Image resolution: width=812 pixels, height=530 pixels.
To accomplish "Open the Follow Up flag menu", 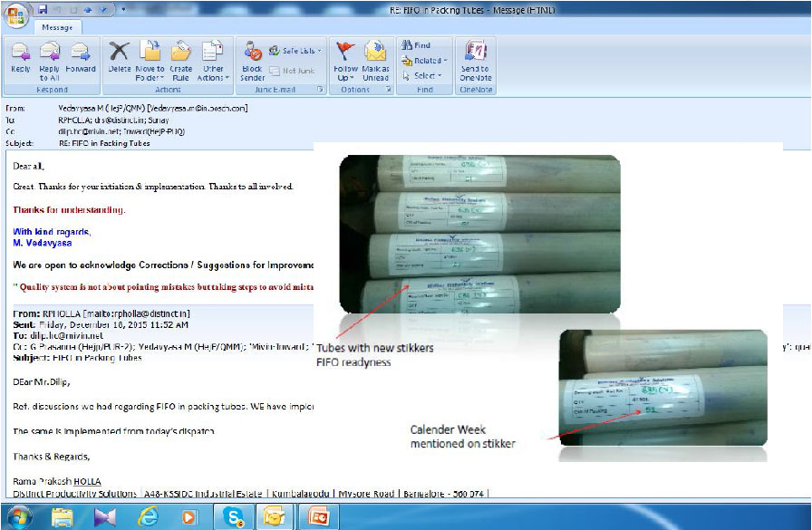I will 345,61.
